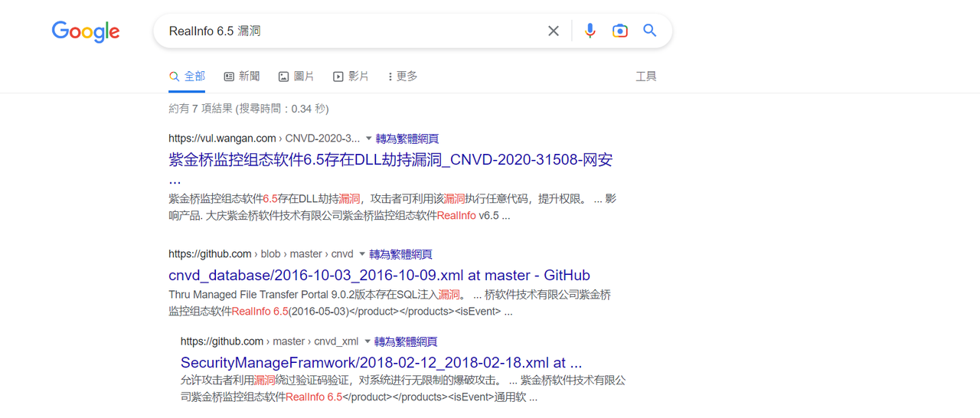Expand dropdown arrow beside github.com cnvd_xml result

coord(367,341)
